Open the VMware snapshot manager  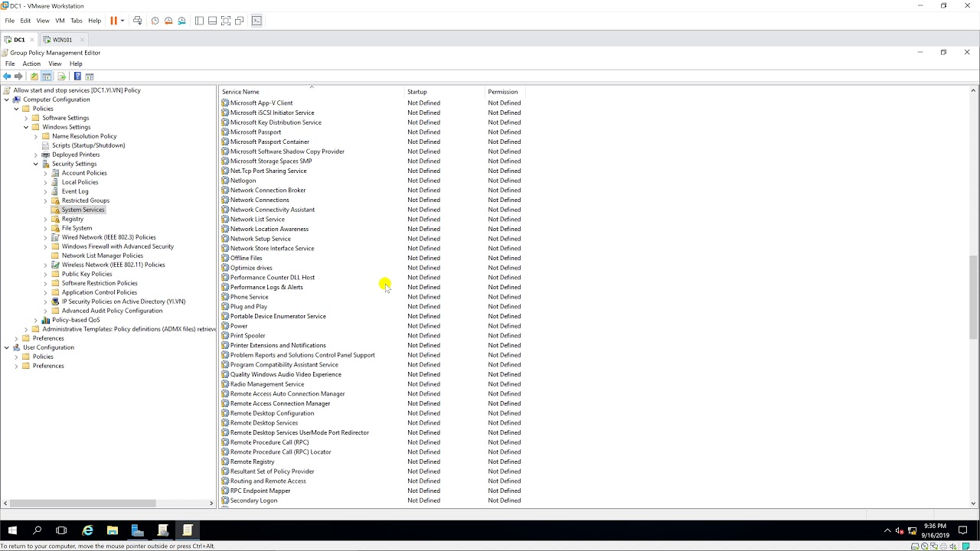coord(181,21)
